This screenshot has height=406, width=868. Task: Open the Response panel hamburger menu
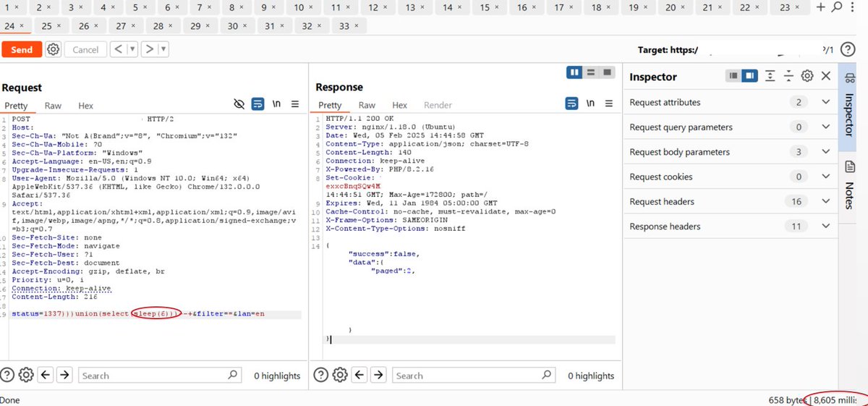(609, 103)
